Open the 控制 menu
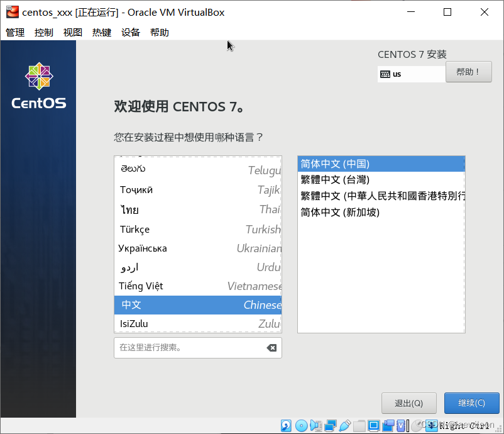This screenshot has height=434, width=504. [x=44, y=32]
